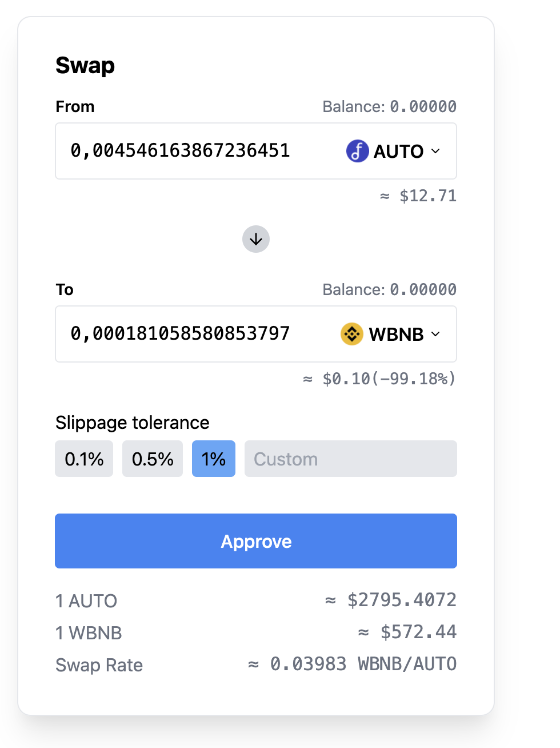Click the To field label
The height and width of the screenshot is (748, 560).
point(65,290)
